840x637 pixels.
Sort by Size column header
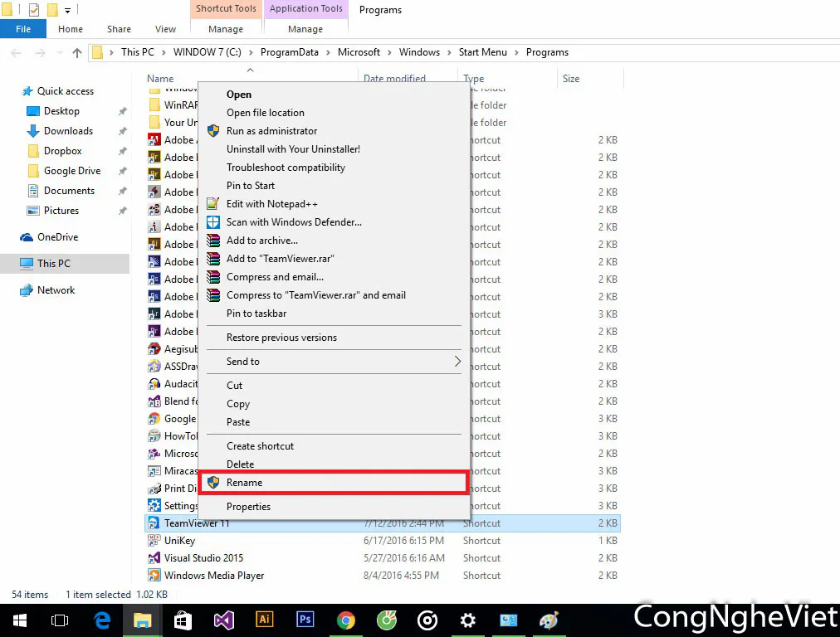point(571,78)
